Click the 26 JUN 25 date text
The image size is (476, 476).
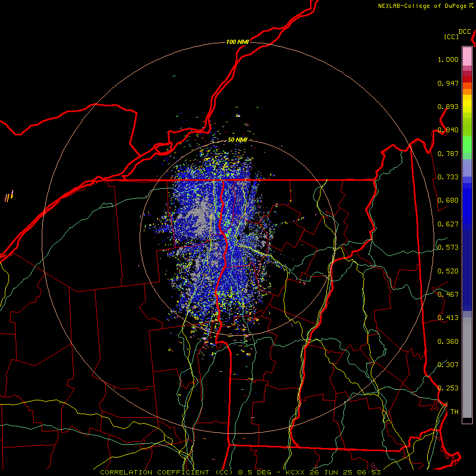(330, 472)
